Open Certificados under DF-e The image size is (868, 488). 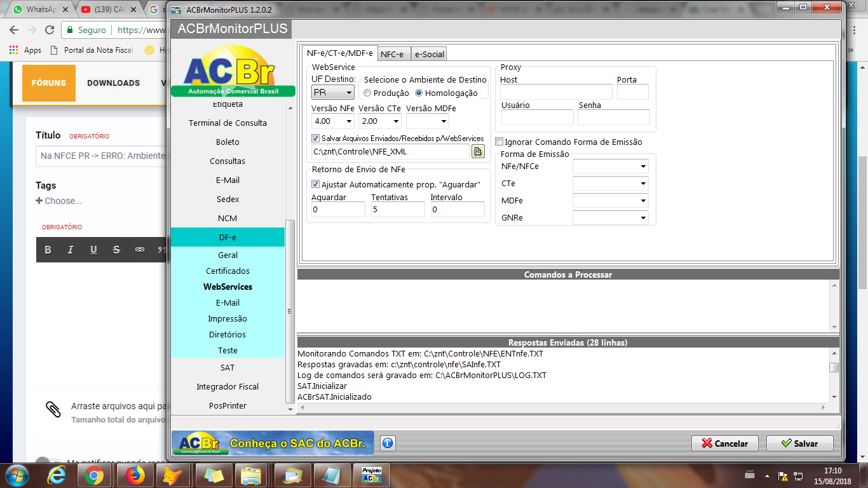point(227,271)
